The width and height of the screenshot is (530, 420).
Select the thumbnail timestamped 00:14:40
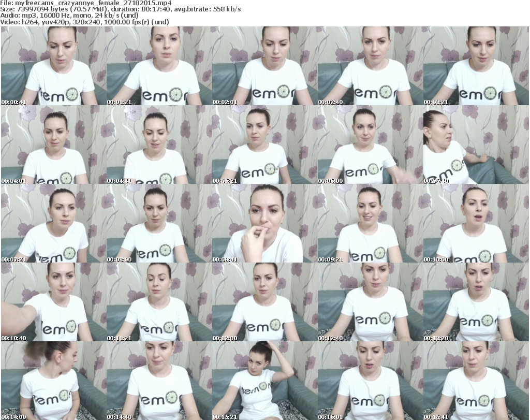click(159, 381)
